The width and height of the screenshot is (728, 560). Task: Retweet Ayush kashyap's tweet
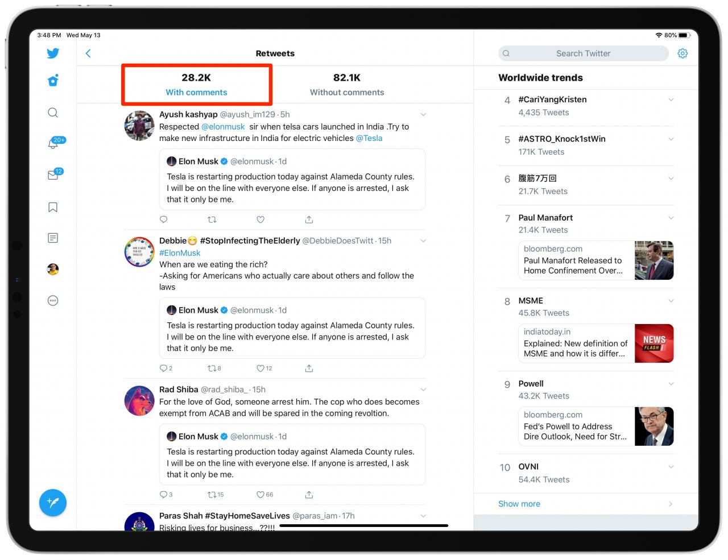pyautogui.click(x=212, y=219)
